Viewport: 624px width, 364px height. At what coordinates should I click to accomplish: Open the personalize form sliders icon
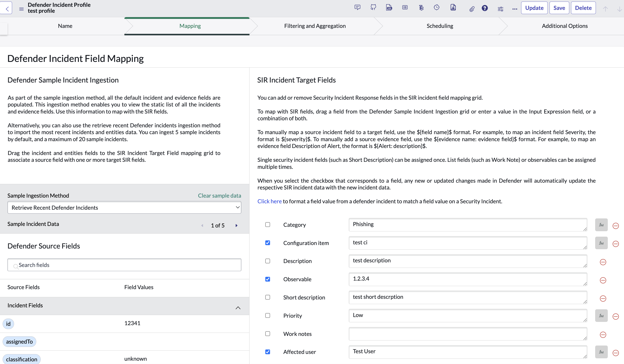[500, 9]
